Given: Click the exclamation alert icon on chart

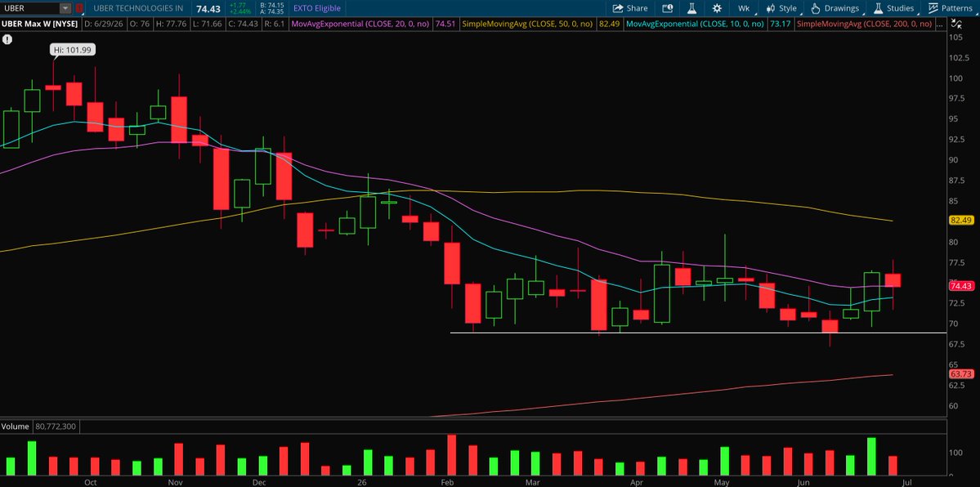Looking at the screenshot, I should tap(7, 39).
